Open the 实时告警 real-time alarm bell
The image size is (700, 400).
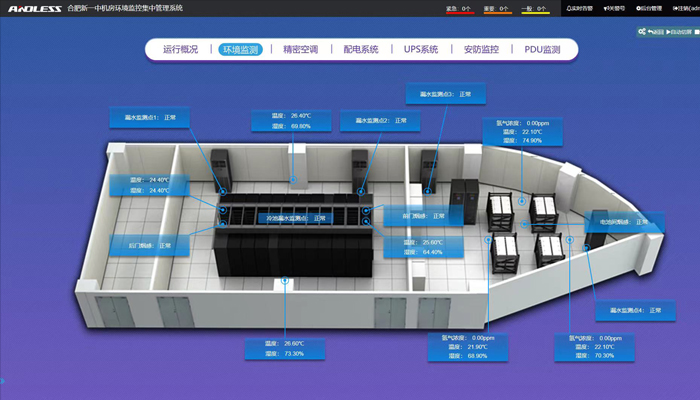(578, 7)
